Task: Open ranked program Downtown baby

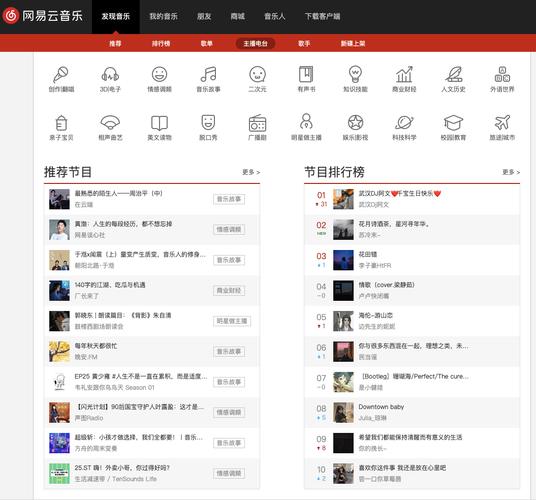Action: tap(381, 407)
